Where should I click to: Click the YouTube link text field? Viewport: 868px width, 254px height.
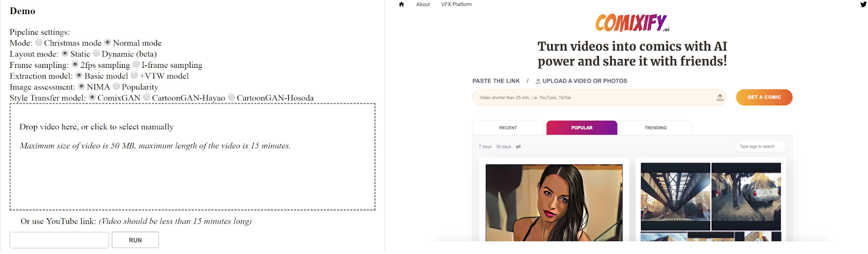(x=59, y=240)
